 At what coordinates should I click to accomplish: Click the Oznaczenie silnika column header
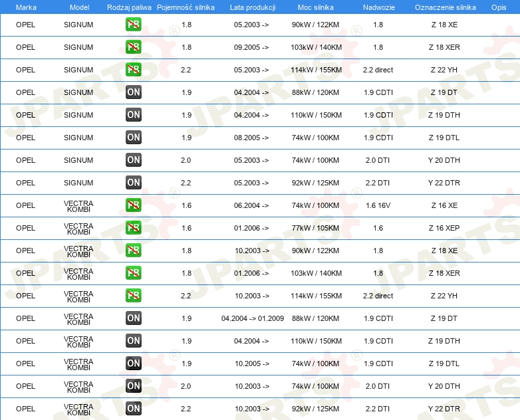pos(445,7)
